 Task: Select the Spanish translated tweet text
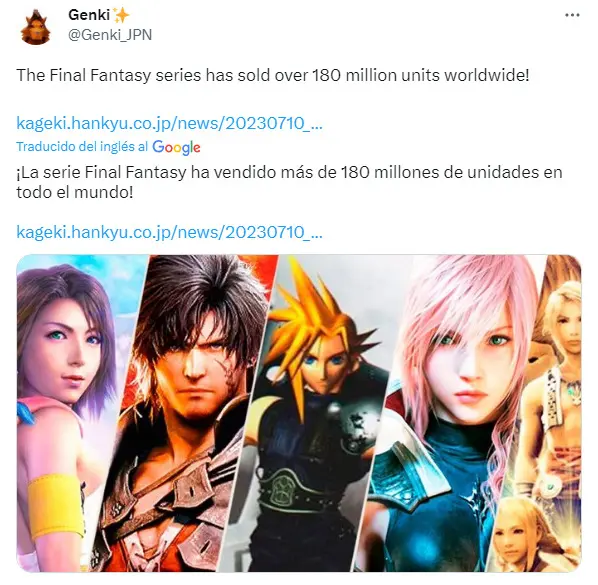coord(289,182)
